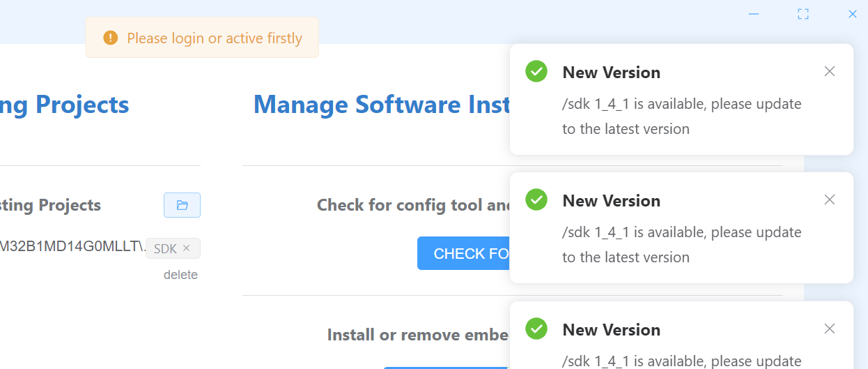868x369 pixels.
Task: Click the Manage Software heading
Action: pyautogui.click(x=382, y=105)
